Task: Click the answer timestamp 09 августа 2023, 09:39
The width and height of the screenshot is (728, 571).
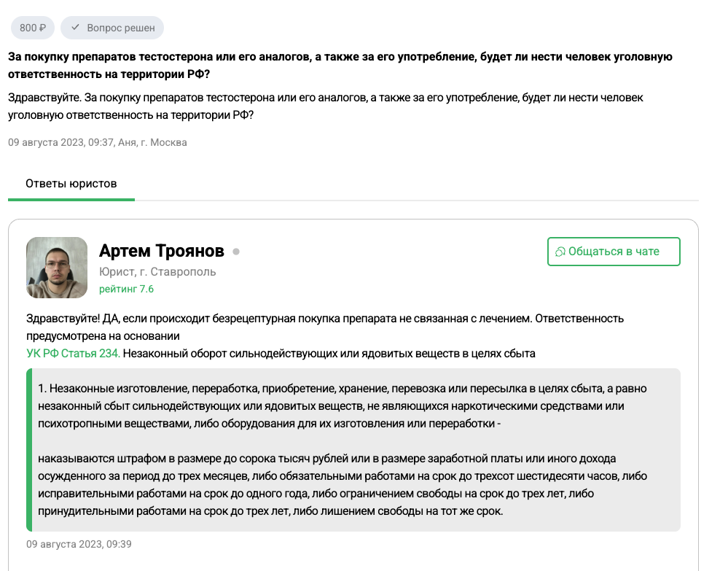Action: (x=79, y=544)
